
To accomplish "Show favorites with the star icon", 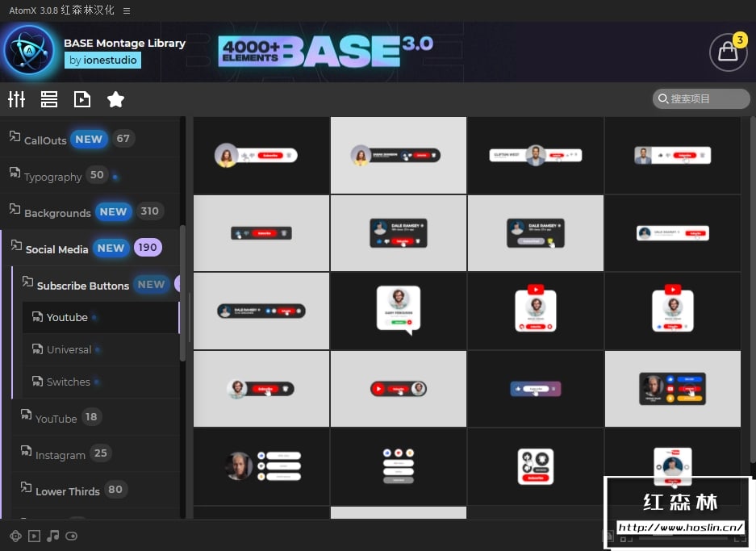I will point(115,99).
